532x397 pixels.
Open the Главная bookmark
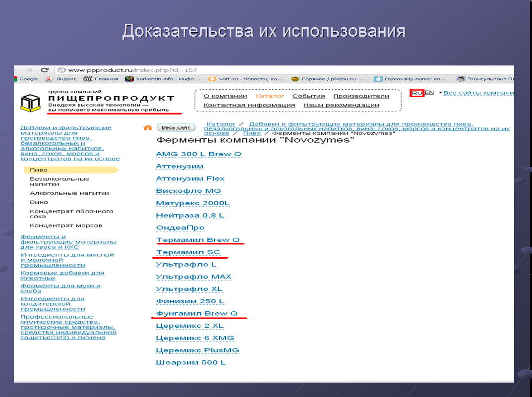click(x=101, y=79)
